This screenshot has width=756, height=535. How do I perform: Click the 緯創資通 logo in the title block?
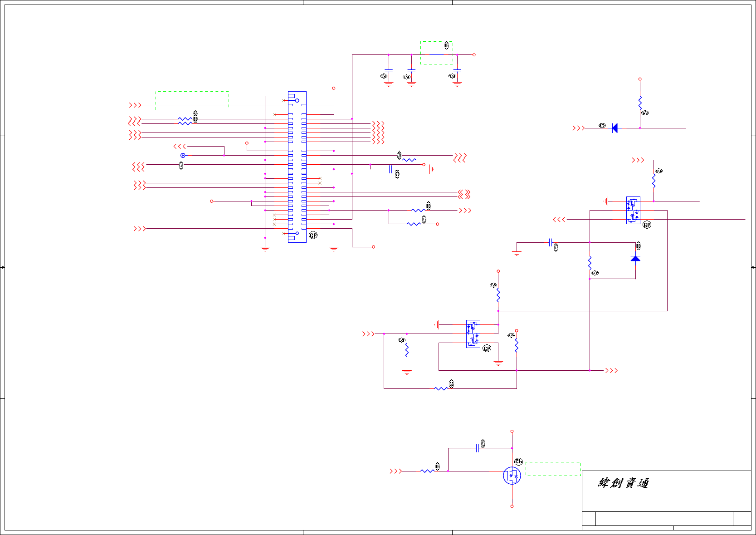click(x=623, y=483)
